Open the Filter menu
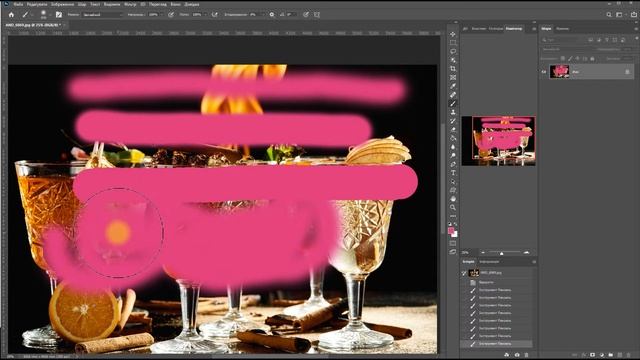The image size is (640, 360). point(130,4)
